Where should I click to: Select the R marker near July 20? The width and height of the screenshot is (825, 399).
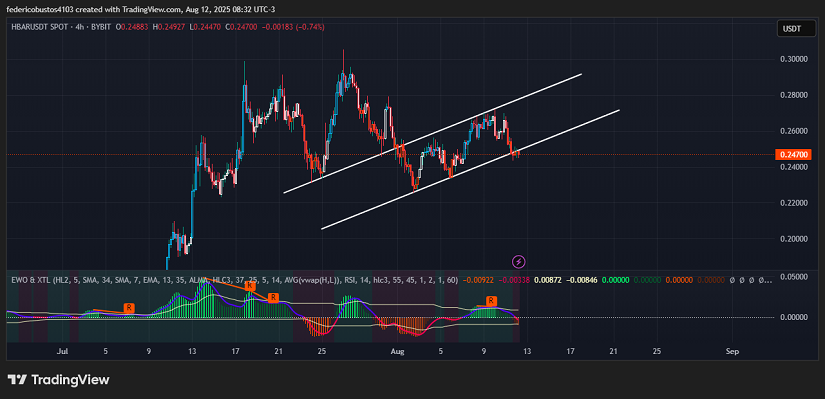click(273, 298)
